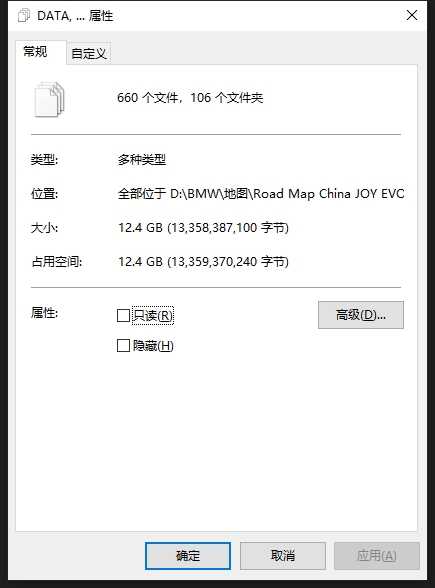Dismiss the dialog using 取消
The width and height of the screenshot is (435, 588).
pyautogui.click(x=283, y=555)
